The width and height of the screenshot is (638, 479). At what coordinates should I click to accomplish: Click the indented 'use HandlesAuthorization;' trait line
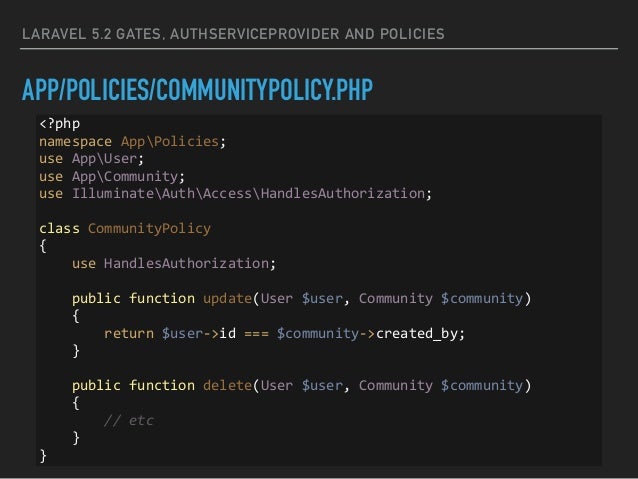tap(174, 263)
